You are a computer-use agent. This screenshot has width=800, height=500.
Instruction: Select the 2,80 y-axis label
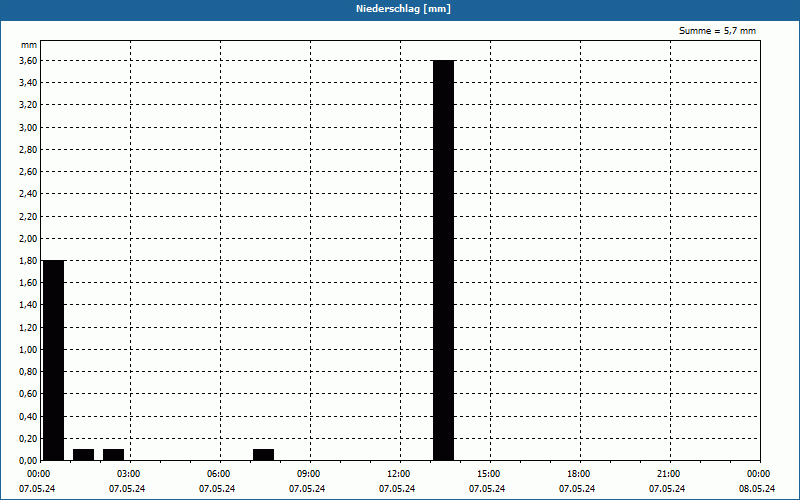coord(28,149)
